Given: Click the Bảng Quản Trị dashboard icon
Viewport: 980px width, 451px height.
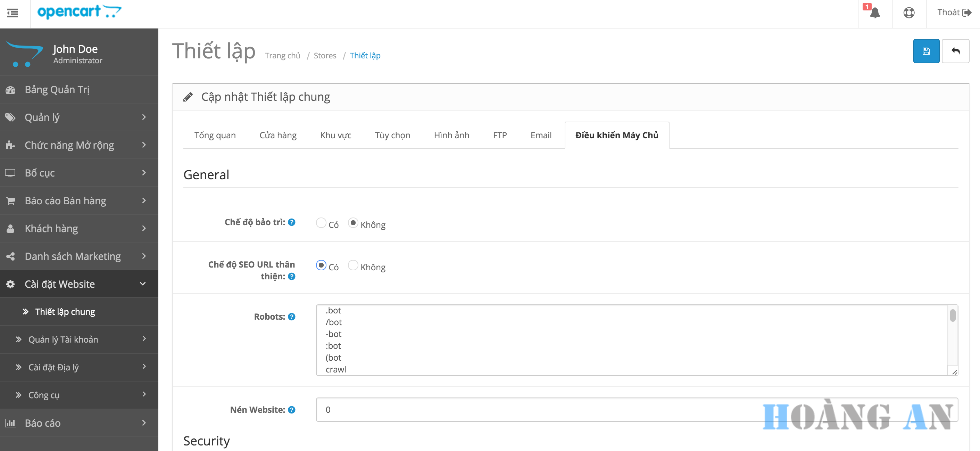Looking at the screenshot, I should click(x=12, y=89).
